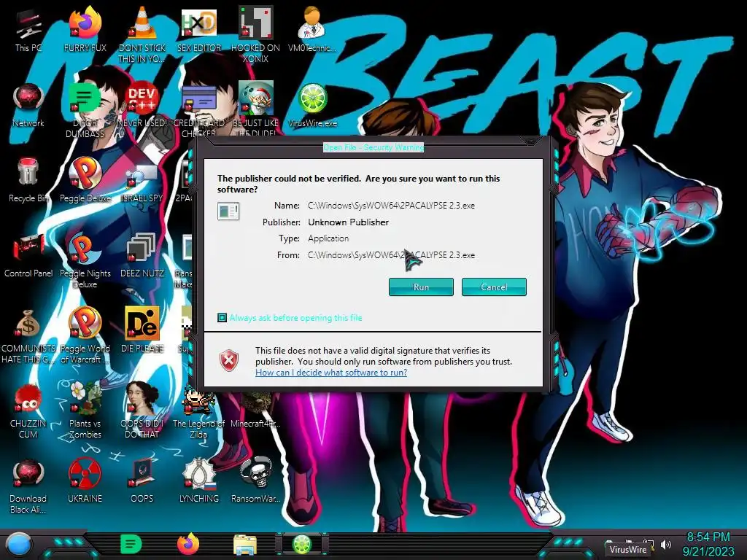Click the red shield warning icon in the dialog
This screenshot has width=747, height=560.
(x=228, y=360)
